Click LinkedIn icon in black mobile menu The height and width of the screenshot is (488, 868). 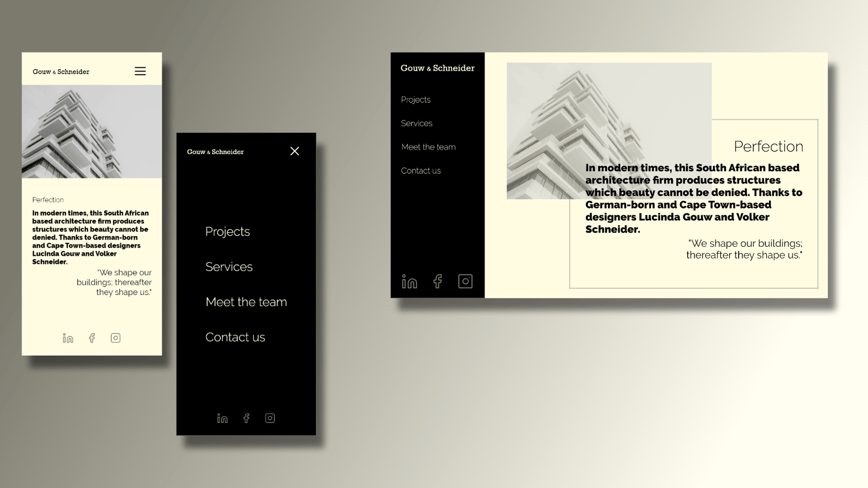pos(222,418)
